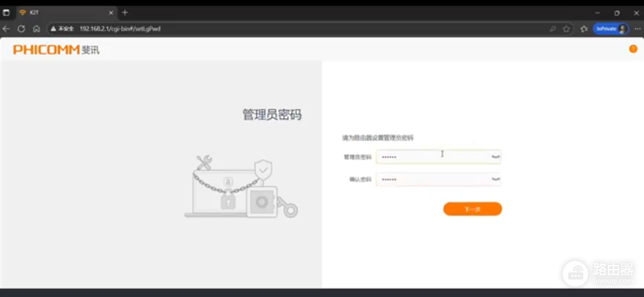Click the 管理员密码 heading text
Image resolution: width=644 pixels, height=297 pixels.
272,114
